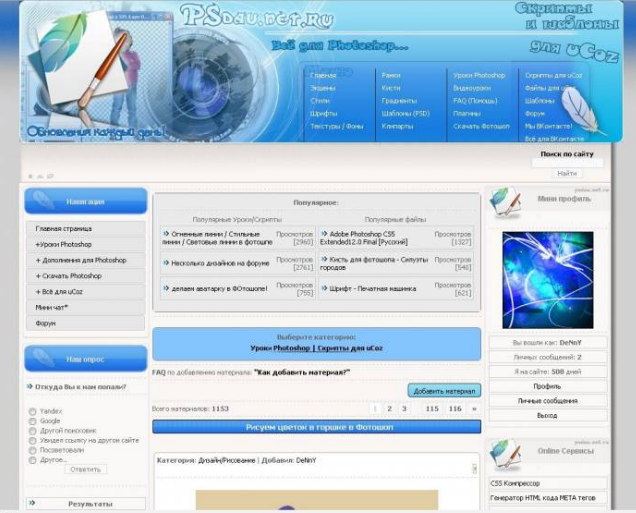This screenshot has width=636, height=513.
Task: Open Форум in the left navigation menu
Action: tap(45, 323)
